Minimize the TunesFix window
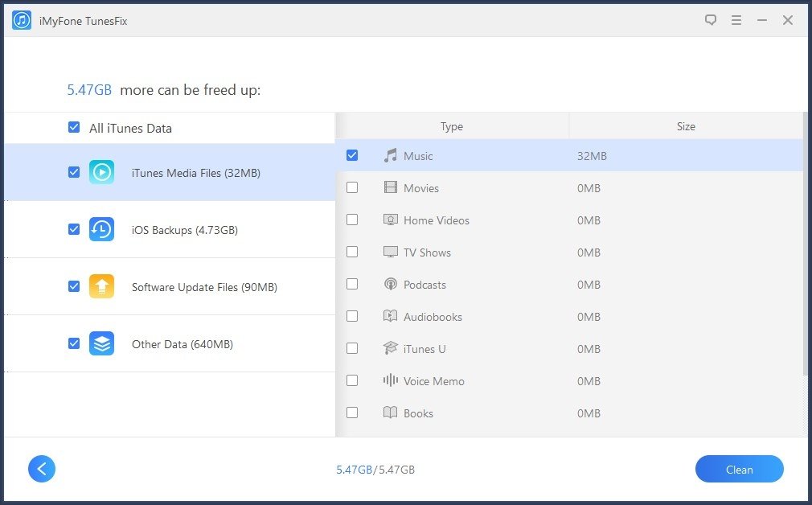 [762, 20]
